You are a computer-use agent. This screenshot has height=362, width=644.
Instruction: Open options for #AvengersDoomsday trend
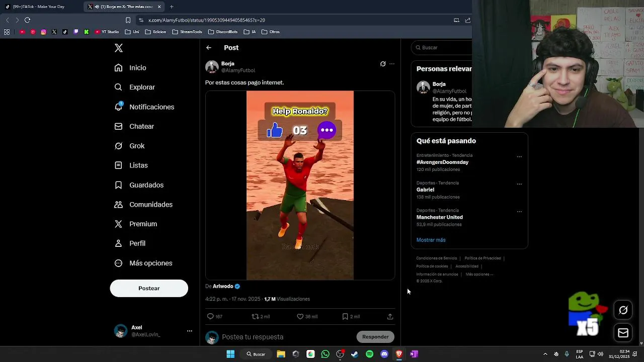click(519, 157)
